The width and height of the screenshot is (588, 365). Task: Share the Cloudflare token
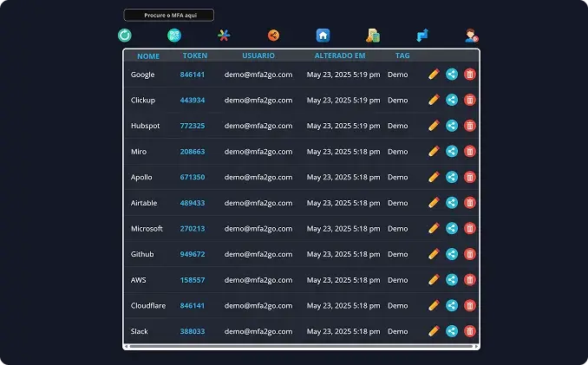coord(452,305)
